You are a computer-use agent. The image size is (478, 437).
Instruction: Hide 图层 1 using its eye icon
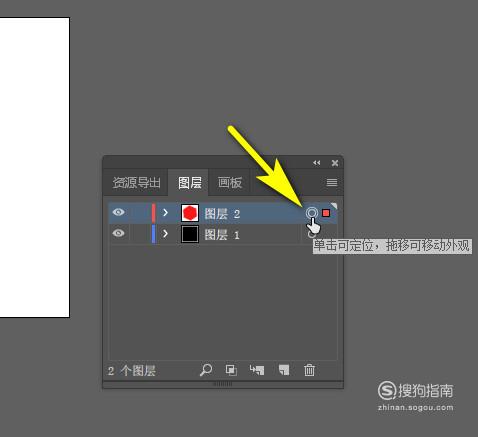(x=118, y=233)
